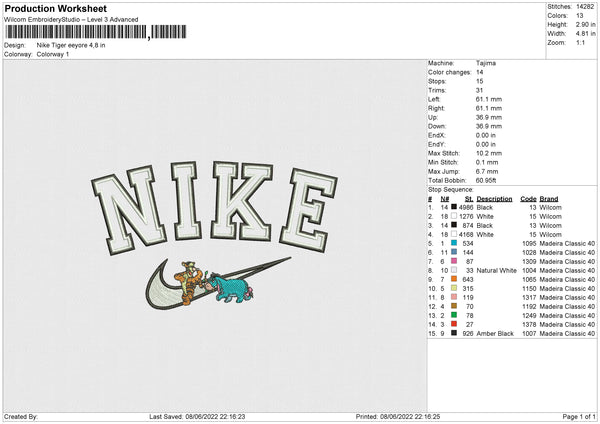Image resolution: width=600 pixels, height=424 pixels.
Task: Click the Stitches value '14282'
Action: (585, 7)
